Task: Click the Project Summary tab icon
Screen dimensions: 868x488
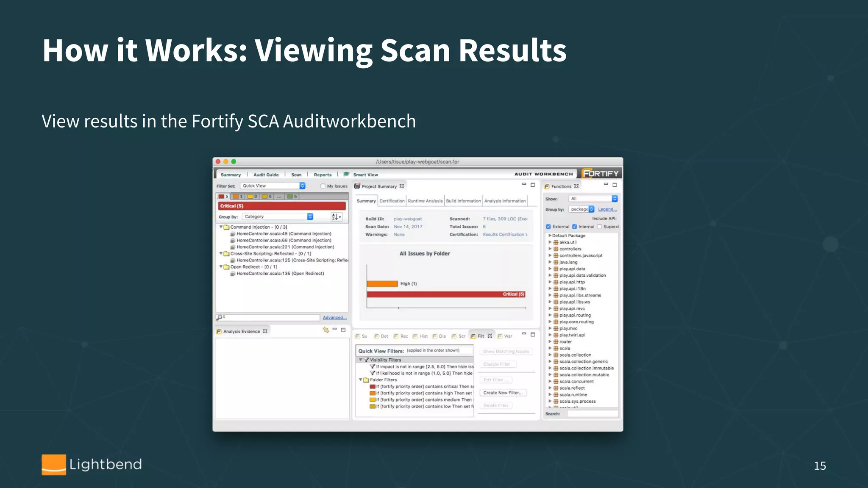Action: click(357, 186)
